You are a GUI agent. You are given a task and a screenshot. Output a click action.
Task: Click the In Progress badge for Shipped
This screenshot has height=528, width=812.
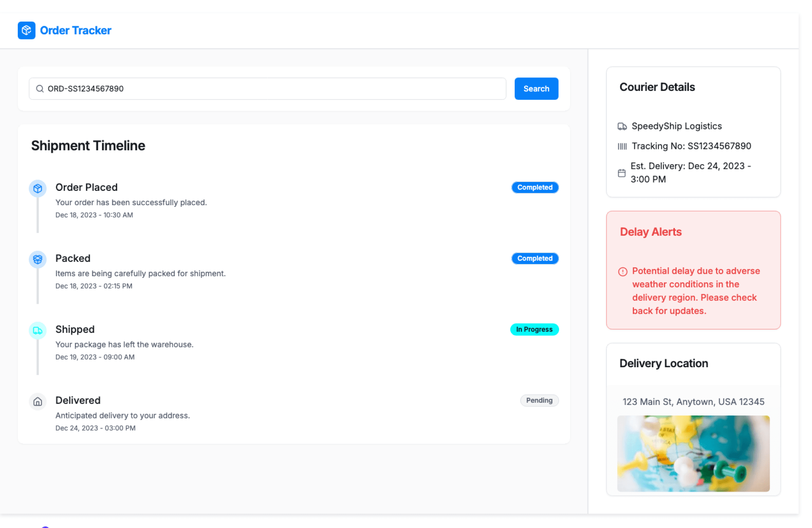534,330
